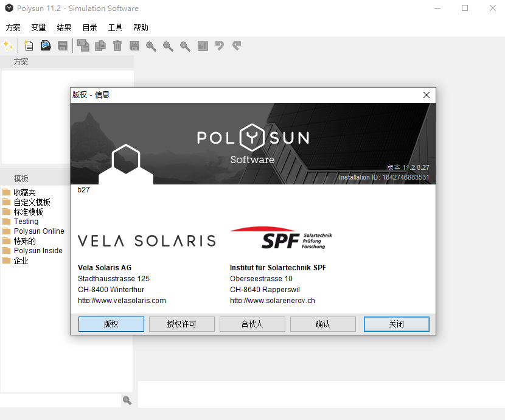Image resolution: width=505 pixels, height=420 pixels.
Task: Close the 版权 - 信息 dialog with X
Action: 427,95
